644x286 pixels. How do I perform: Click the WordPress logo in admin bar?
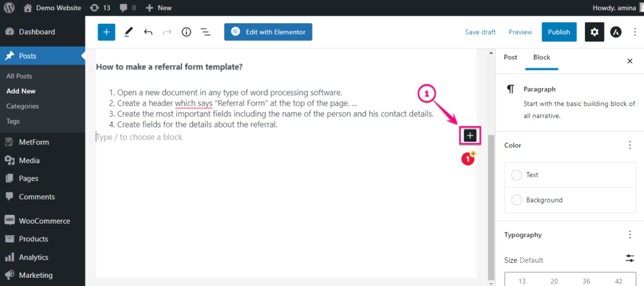(9, 8)
